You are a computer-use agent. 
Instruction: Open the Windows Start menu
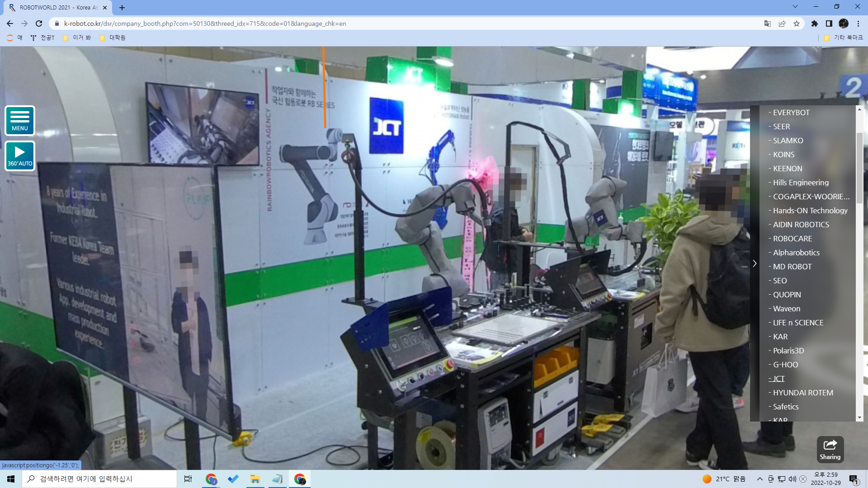point(11,479)
